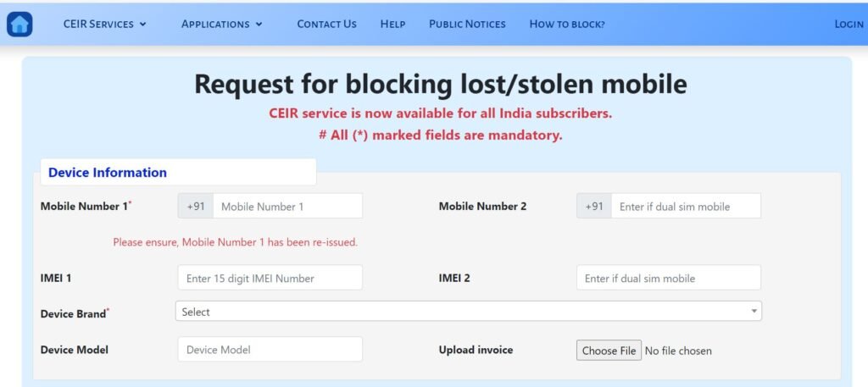
Task: Enter the IMEI 1 number field
Action: (x=270, y=278)
